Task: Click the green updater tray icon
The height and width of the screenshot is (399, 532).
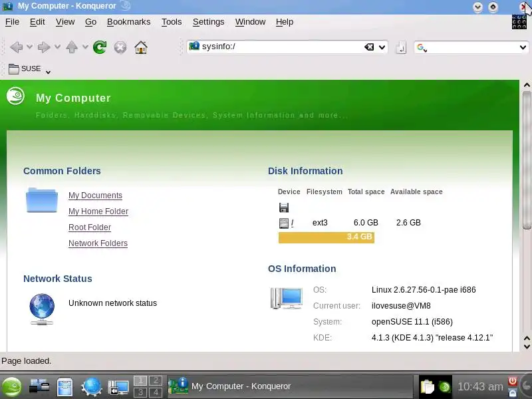Action: tap(444, 387)
